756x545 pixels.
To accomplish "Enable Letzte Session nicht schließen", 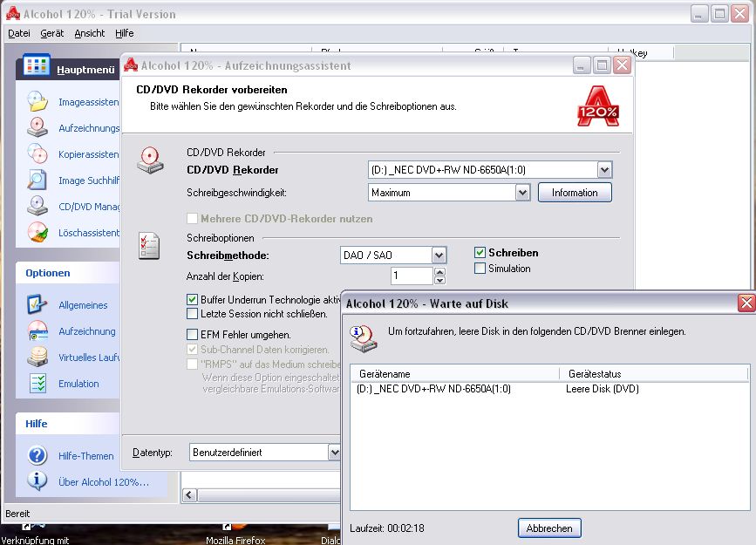I will click(x=192, y=314).
